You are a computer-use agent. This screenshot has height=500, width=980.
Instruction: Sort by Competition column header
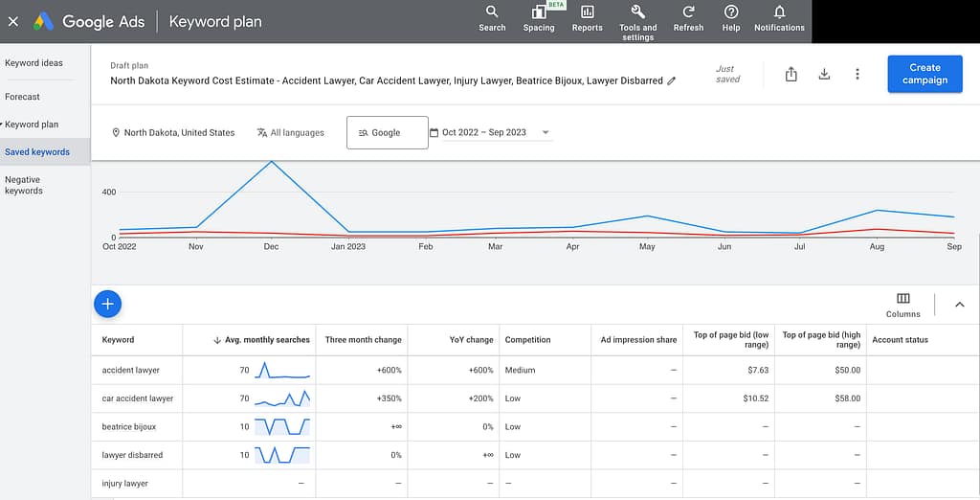(x=527, y=340)
